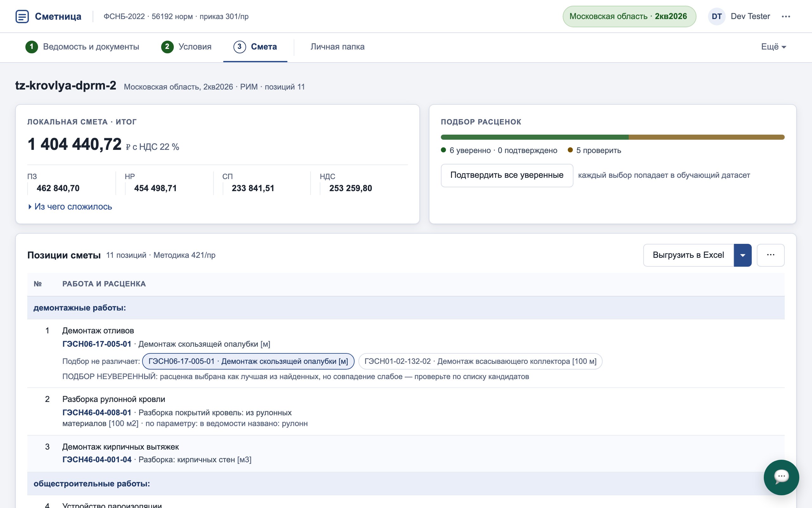
Task: Click the Сметница app name
Action: click(58, 17)
